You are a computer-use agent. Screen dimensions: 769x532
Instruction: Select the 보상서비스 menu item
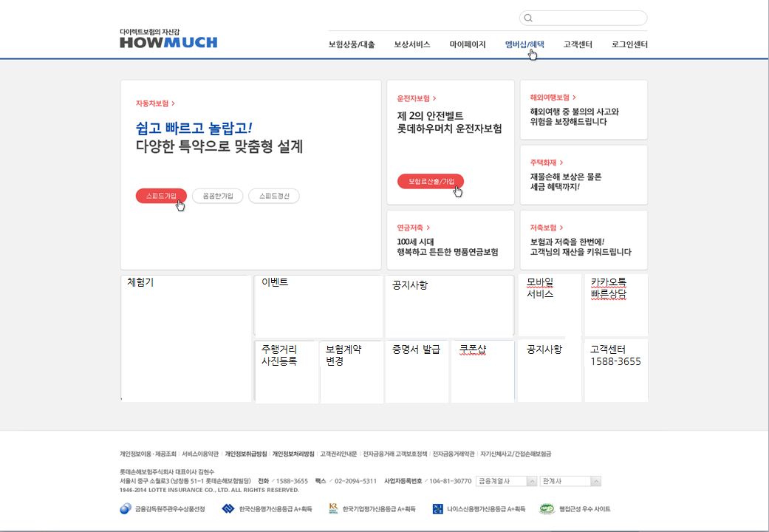(x=412, y=44)
